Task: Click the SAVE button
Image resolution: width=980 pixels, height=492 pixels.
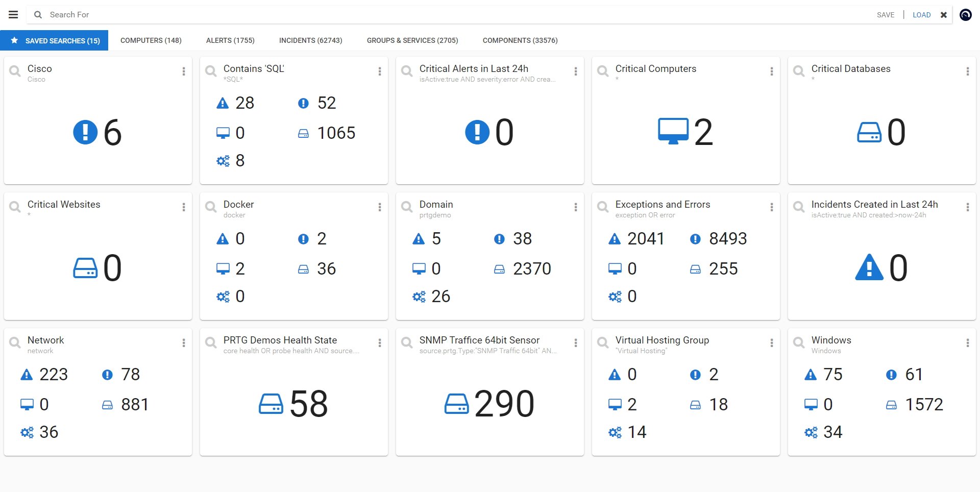Action: point(885,15)
